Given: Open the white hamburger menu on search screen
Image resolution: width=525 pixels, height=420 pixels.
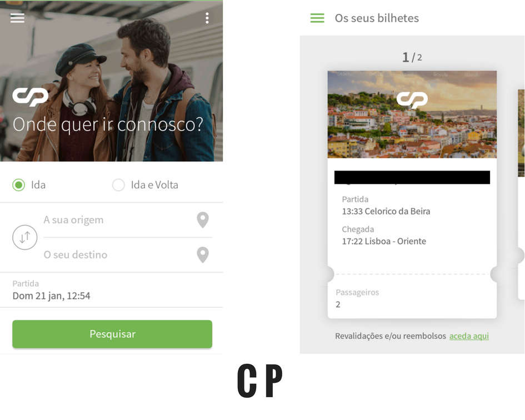Looking at the screenshot, I should click(17, 18).
